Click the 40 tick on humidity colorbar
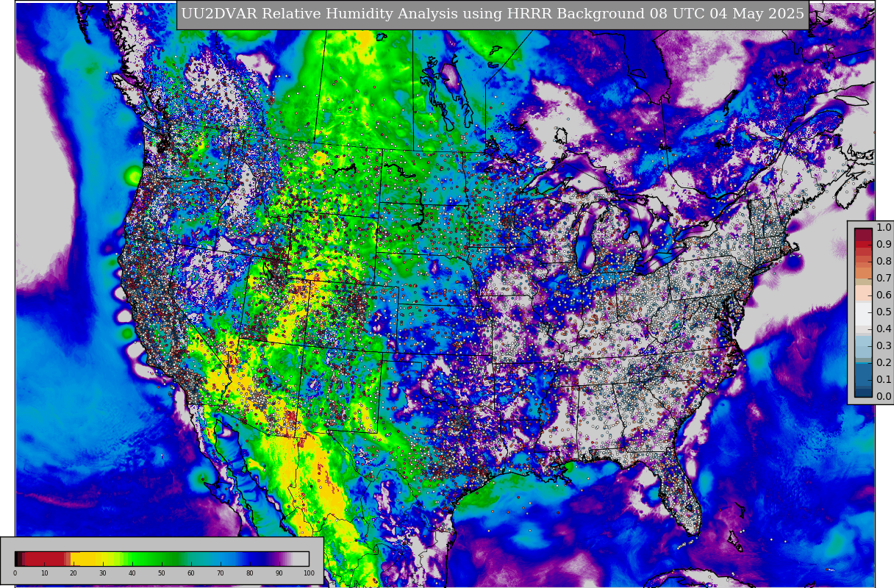The height and width of the screenshot is (588, 894). pyautogui.click(x=132, y=573)
